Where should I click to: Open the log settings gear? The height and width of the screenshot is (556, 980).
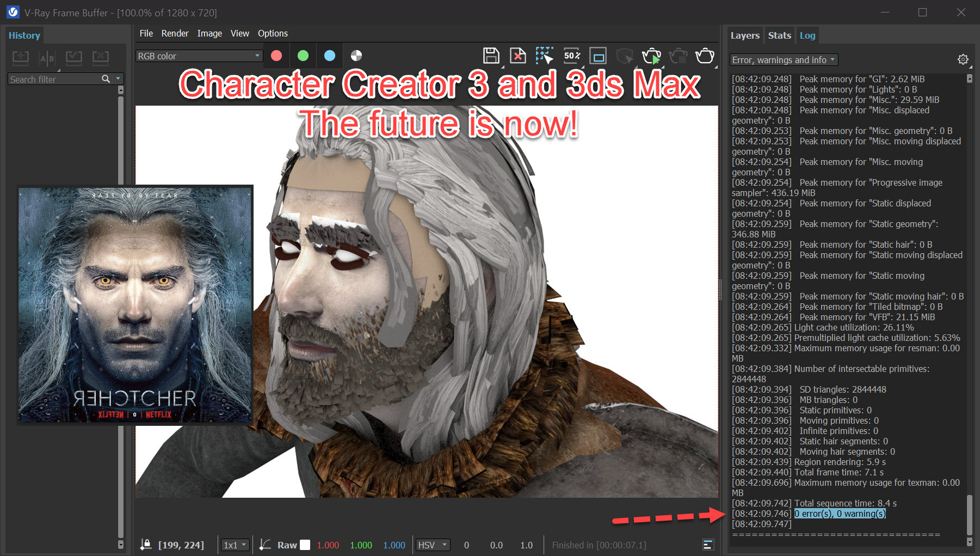(x=963, y=59)
